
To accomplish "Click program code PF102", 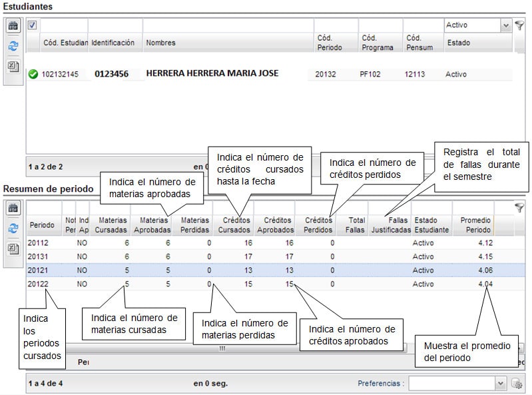I will coord(370,75).
